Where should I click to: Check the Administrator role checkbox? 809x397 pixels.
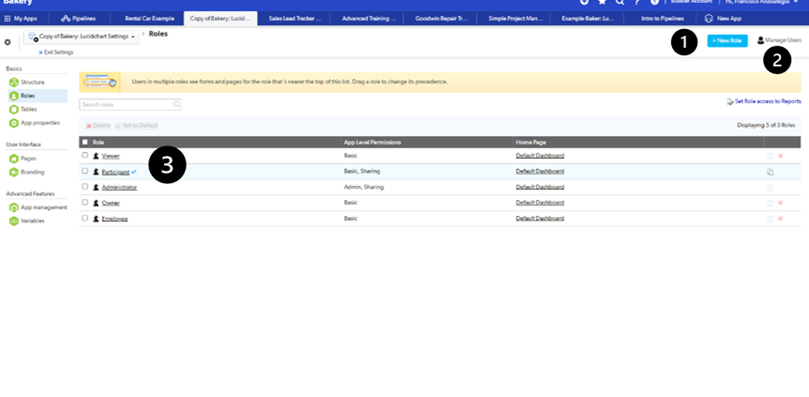pos(85,187)
